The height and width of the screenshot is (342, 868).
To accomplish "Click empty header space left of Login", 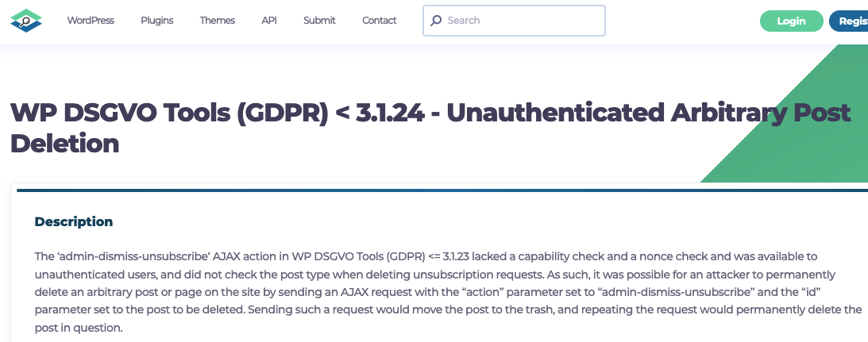I will coord(682,21).
